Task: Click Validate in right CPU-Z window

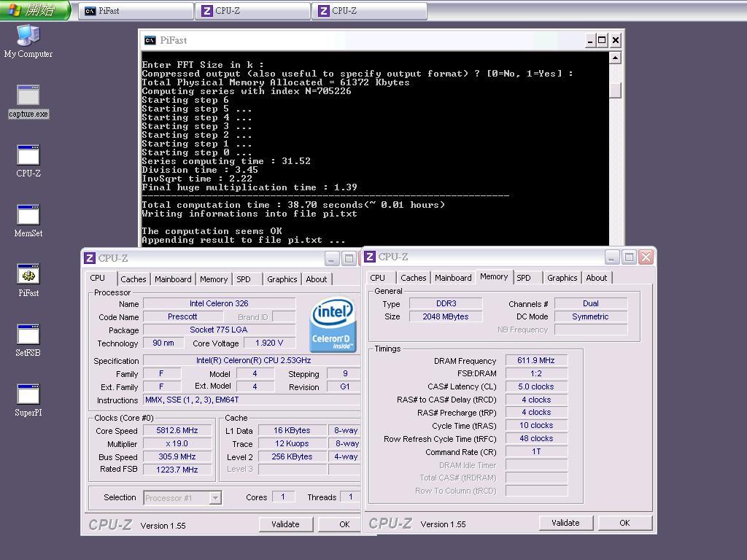Action: pyautogui.click(x=566, y=523)
